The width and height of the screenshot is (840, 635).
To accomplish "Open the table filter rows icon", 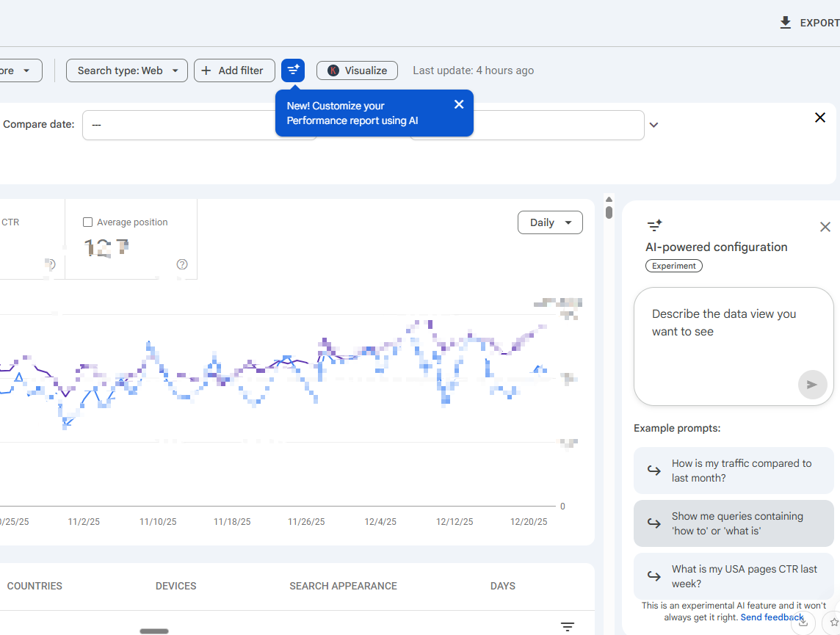I will (568, 626).
